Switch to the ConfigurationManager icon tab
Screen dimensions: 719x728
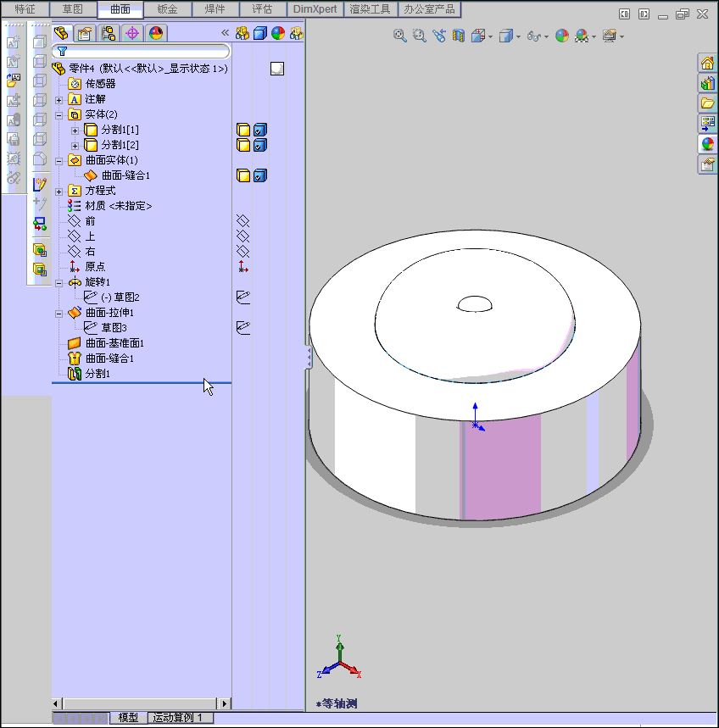tap(109, 33)
